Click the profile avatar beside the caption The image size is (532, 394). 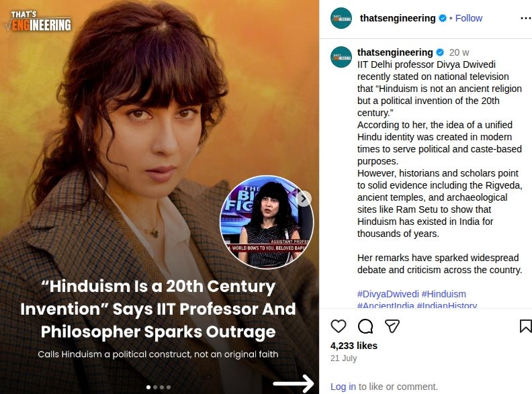pyautogui.click(x=341, y=57)
